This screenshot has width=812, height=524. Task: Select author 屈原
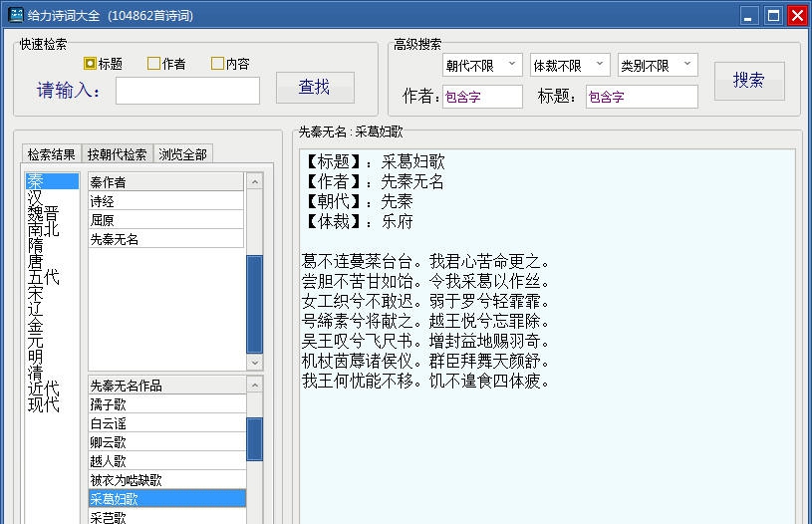[165, 220]
